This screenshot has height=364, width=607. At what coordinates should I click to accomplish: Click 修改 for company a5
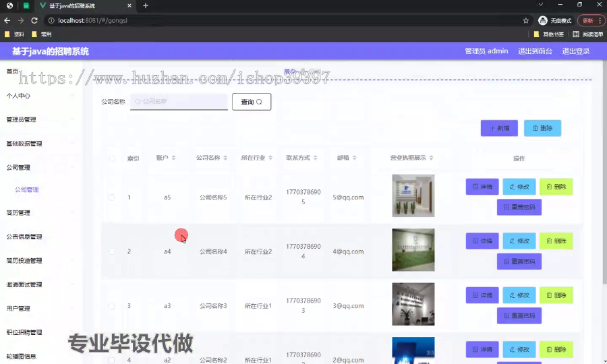[x=519, y=187]
